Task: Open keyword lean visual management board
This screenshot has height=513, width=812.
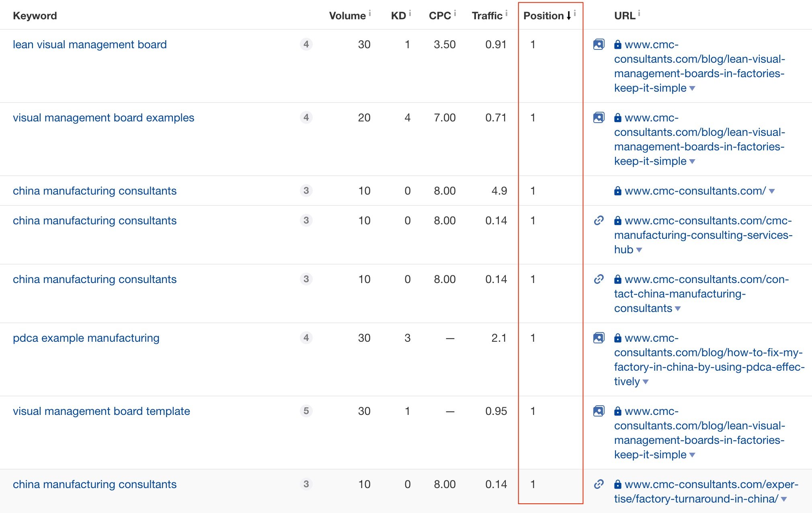Action: (x=90, y=44)
